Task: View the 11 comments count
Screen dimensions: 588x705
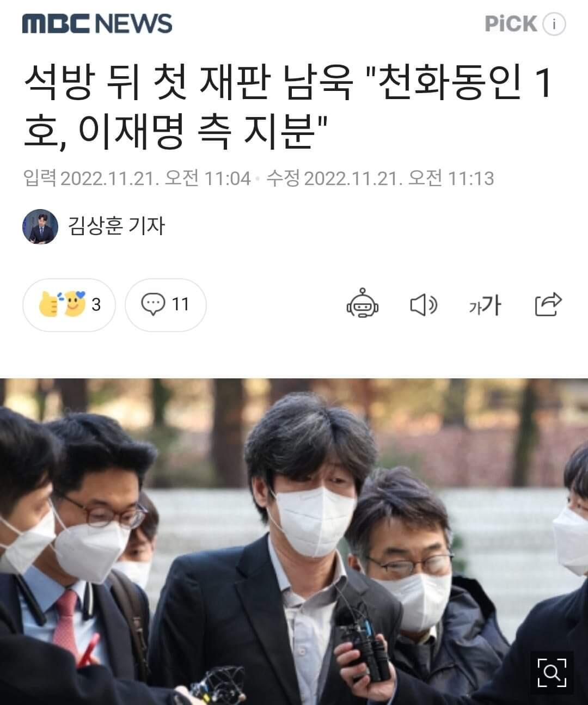Action: click(x=180, y=304)
